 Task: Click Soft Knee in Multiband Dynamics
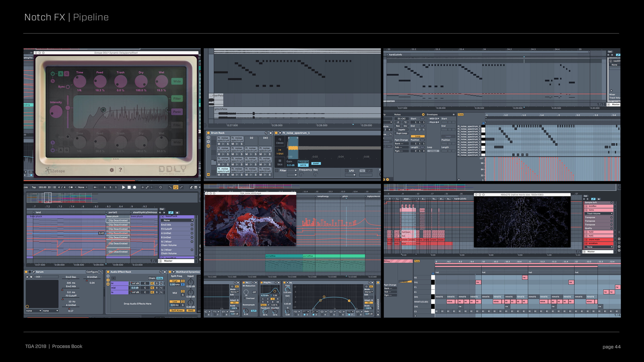click(x=177, y=311)
